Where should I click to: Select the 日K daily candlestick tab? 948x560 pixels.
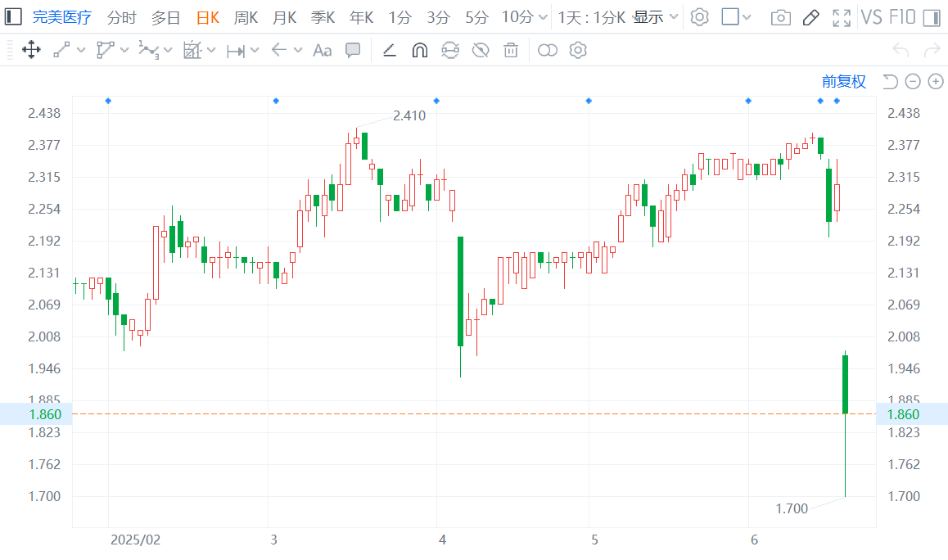click(x=207, y=17)
